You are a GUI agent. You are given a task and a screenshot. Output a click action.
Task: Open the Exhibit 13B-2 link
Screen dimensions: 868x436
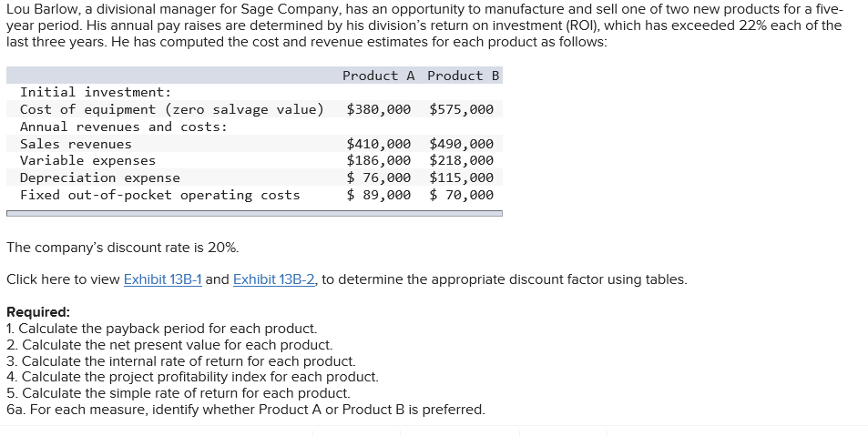(x=272, y=279)
